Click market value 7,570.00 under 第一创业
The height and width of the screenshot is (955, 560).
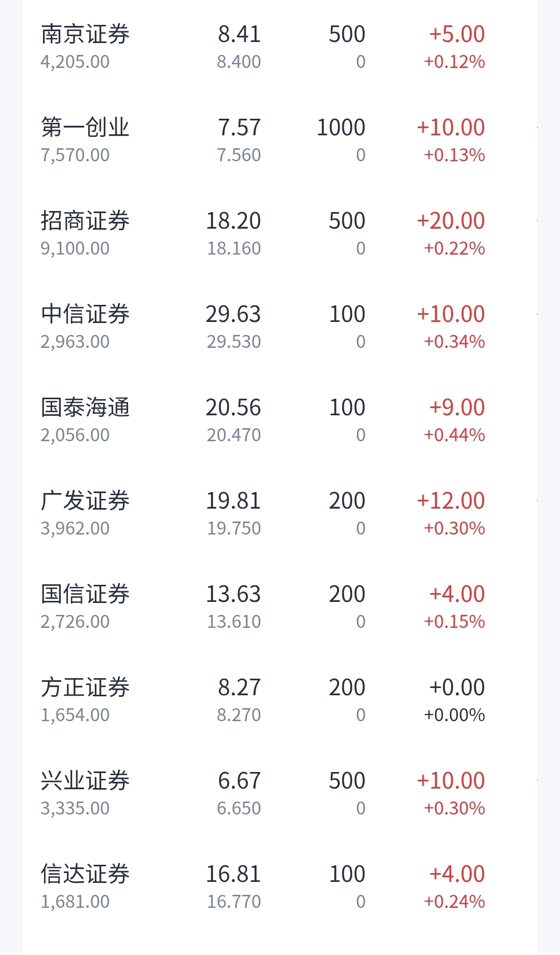[75, 155]
